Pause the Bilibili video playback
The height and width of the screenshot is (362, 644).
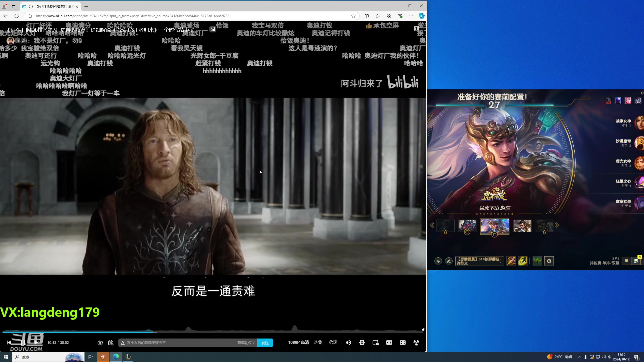[x=23, y=342]
